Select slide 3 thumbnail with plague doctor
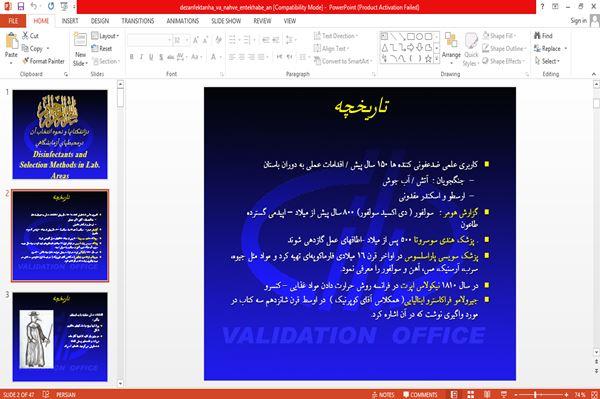The image size is (600, 399). pyautogui.click(x=60, y=337)
